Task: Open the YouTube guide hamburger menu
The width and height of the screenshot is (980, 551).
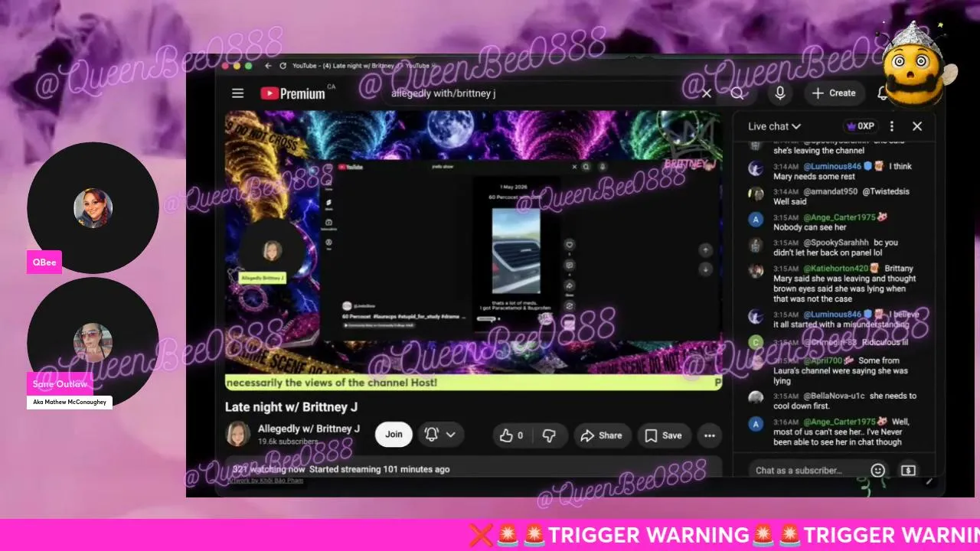Action: pyautogui.click(x=238, y=93)
